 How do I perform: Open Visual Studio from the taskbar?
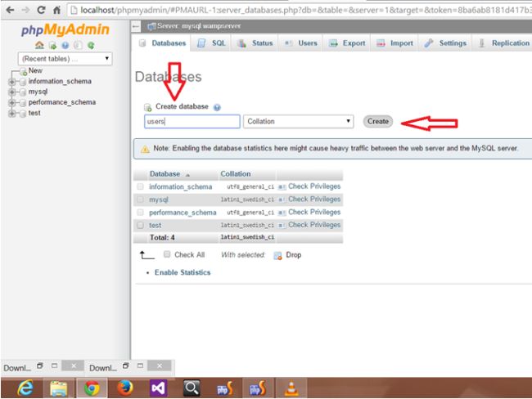(x=158, y=388)
